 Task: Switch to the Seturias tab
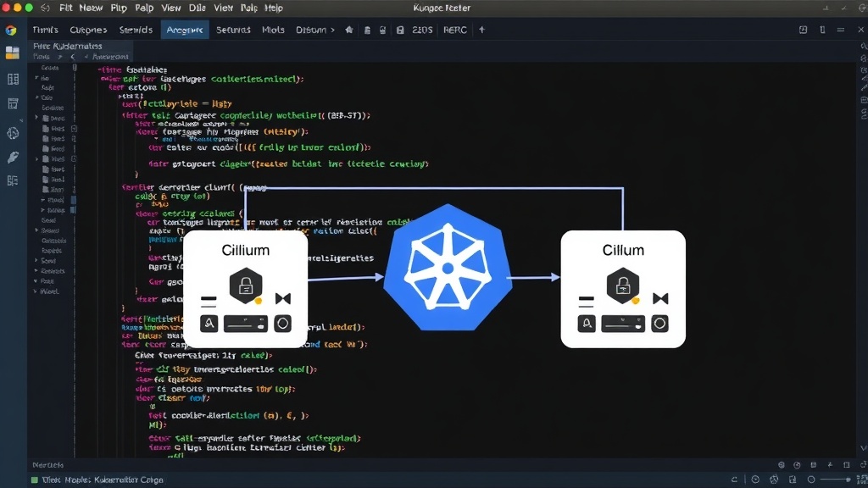coord(233,30)
